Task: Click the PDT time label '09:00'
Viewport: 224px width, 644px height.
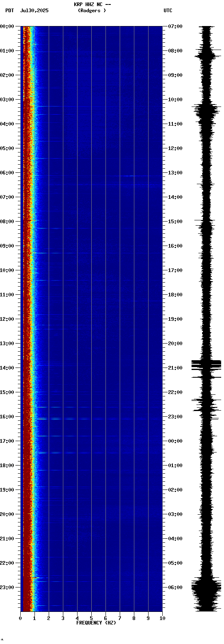Action: click(x=7, y=246)
